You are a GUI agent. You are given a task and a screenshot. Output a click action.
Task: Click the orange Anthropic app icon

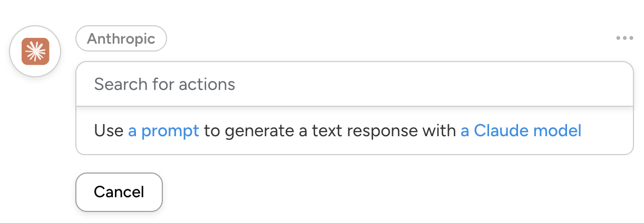coord(35,52)
